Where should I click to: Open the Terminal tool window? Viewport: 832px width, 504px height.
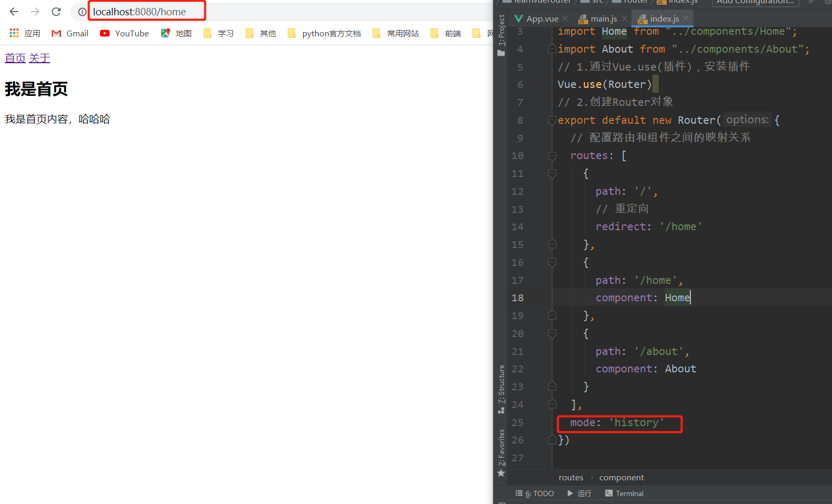point(625,493)
